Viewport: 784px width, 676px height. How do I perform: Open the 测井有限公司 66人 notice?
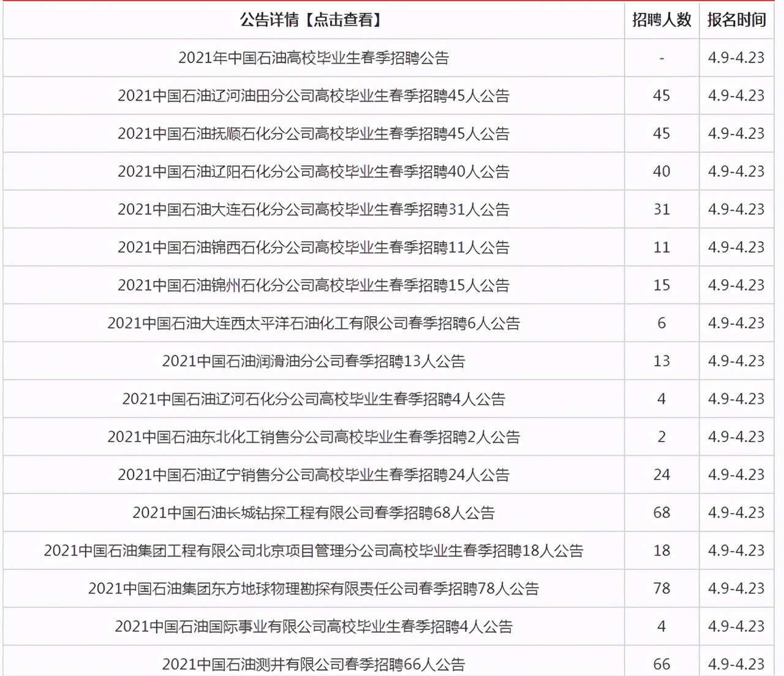coord(314,664)
